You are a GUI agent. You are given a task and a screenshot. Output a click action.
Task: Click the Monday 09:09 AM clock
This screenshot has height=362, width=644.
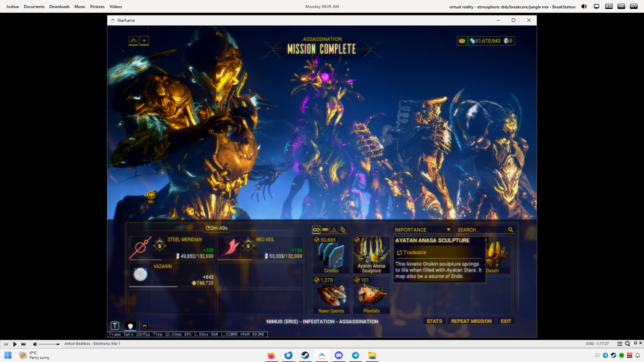pos(322,6)
